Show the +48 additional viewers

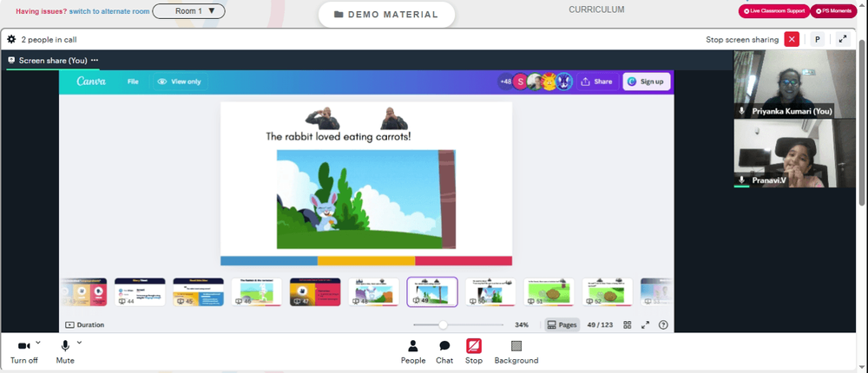coord(505,82)
